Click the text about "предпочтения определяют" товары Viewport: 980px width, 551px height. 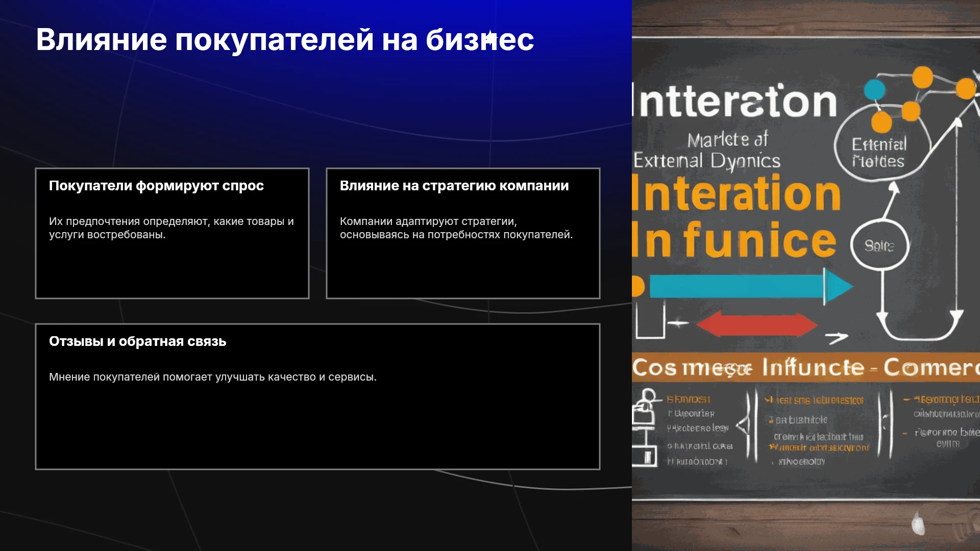171,228
